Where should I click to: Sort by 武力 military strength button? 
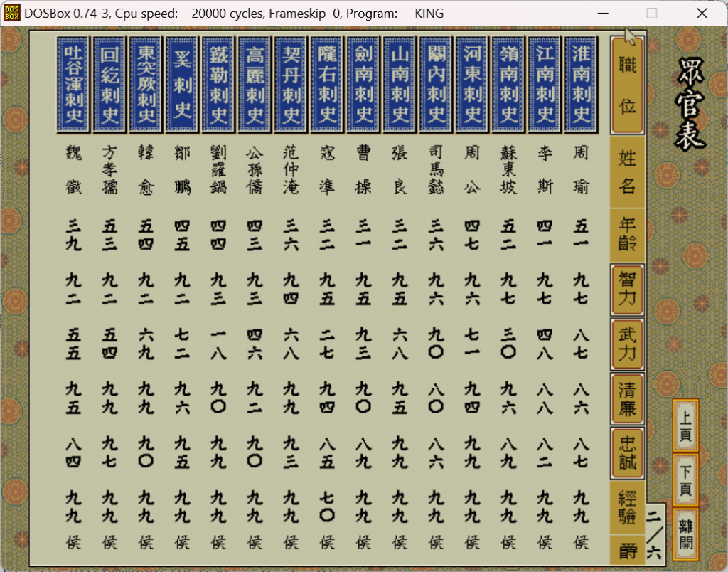click(627, 344)
